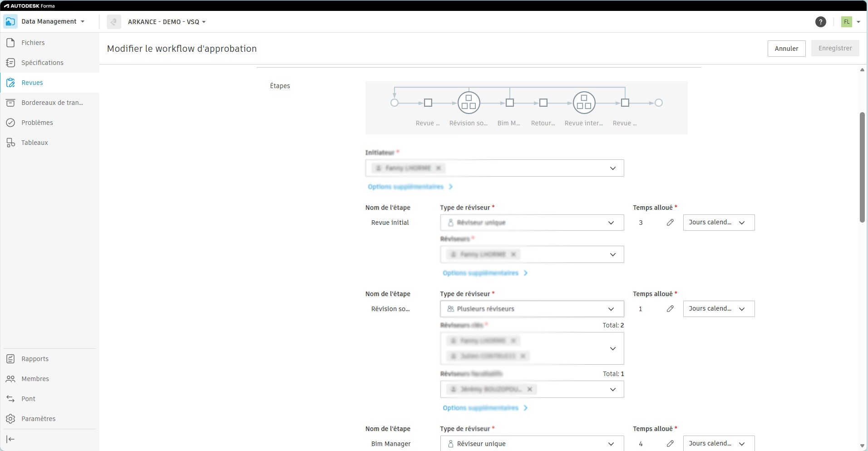The image size is (868, 451).
Task: Click the Annuler button
Action: click(x=786, y=49)
